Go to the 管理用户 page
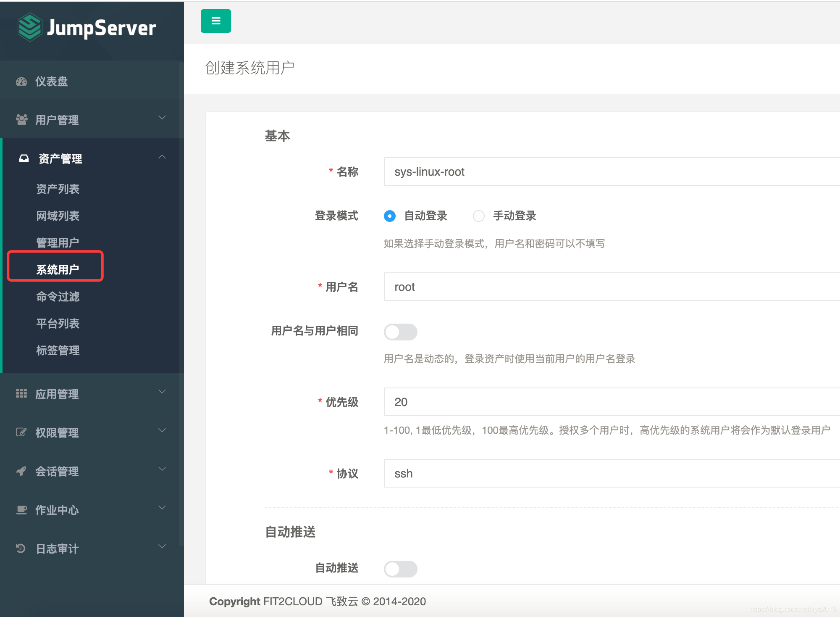Image resolution: width=840 pixels, height=617 pixels. click(58, 243)
